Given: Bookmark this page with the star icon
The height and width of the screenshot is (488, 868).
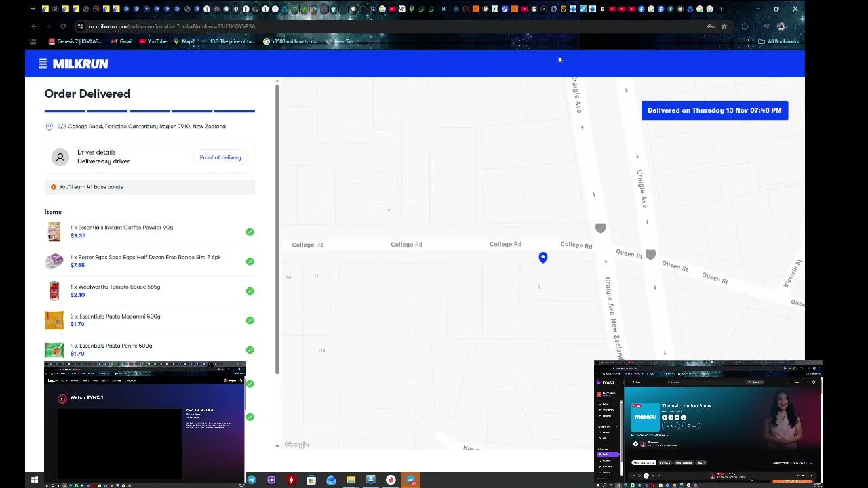Looking at the screenshot, I should coord(724,26).
